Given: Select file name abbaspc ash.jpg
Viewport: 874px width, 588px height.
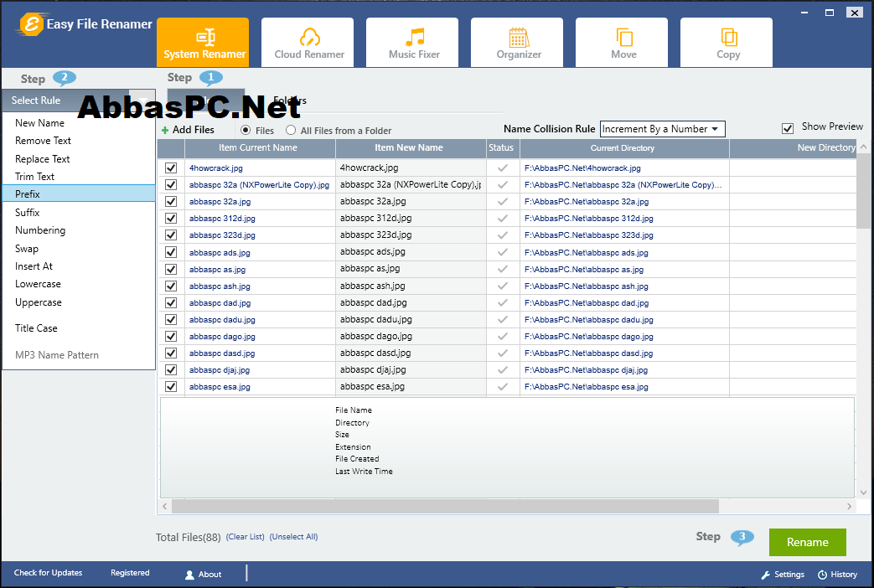Looking at the screenshot, I should pos(220,286).
